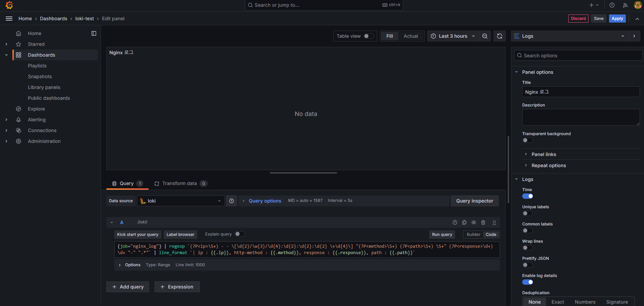Click the drag handle icon of query A
The width and height of the screenshot is (644, 306).
point(494,222)
